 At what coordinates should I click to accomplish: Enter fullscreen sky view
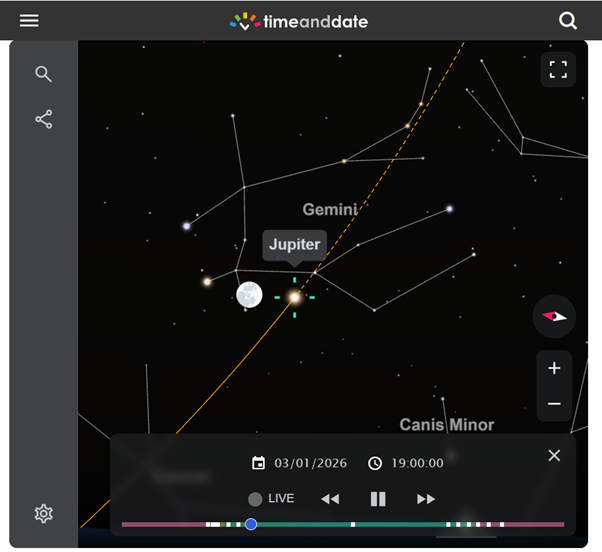[x=558, y=70]
